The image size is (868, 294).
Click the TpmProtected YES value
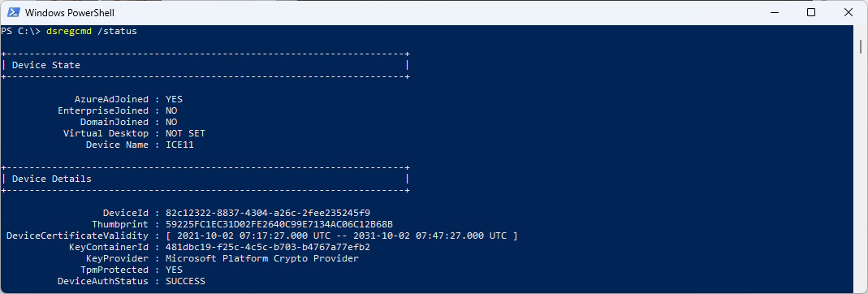pos(174,270)
